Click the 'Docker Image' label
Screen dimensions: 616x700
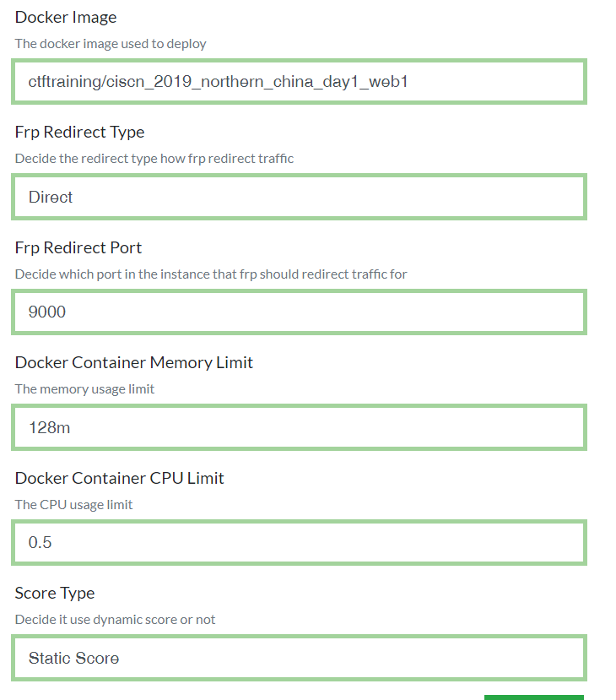pos(66,17)
